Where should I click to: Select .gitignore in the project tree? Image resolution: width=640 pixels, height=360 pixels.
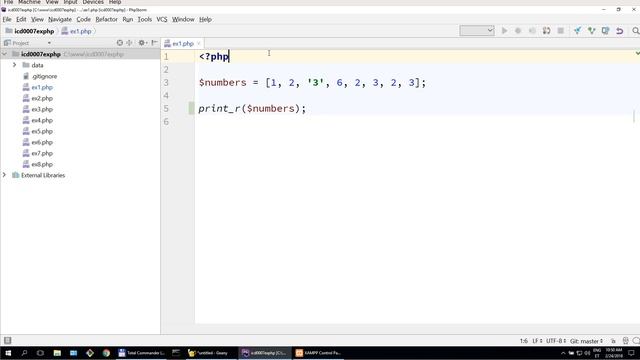pos(44,76)
